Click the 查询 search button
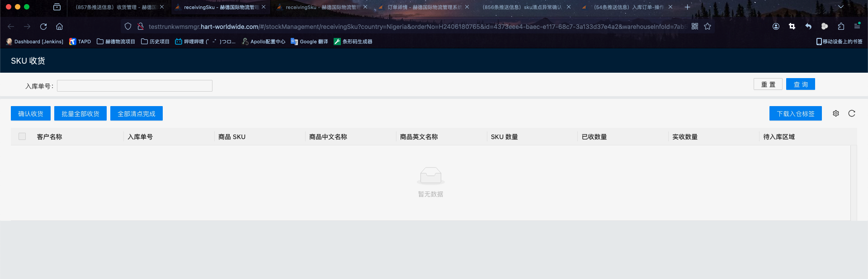Image resolution: width=868 pixels, height=279 pixels. coord(800,84)
